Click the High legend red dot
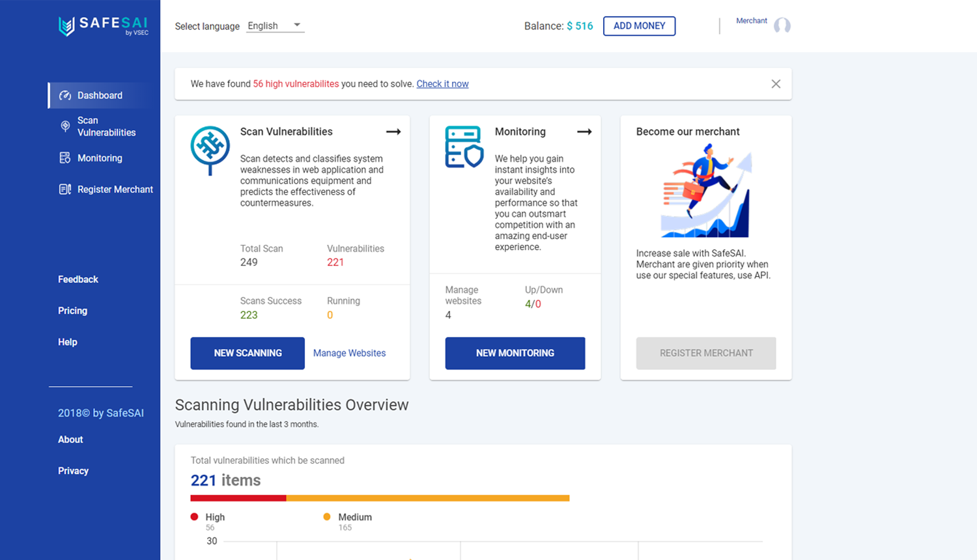 click(x=194, y=516)
